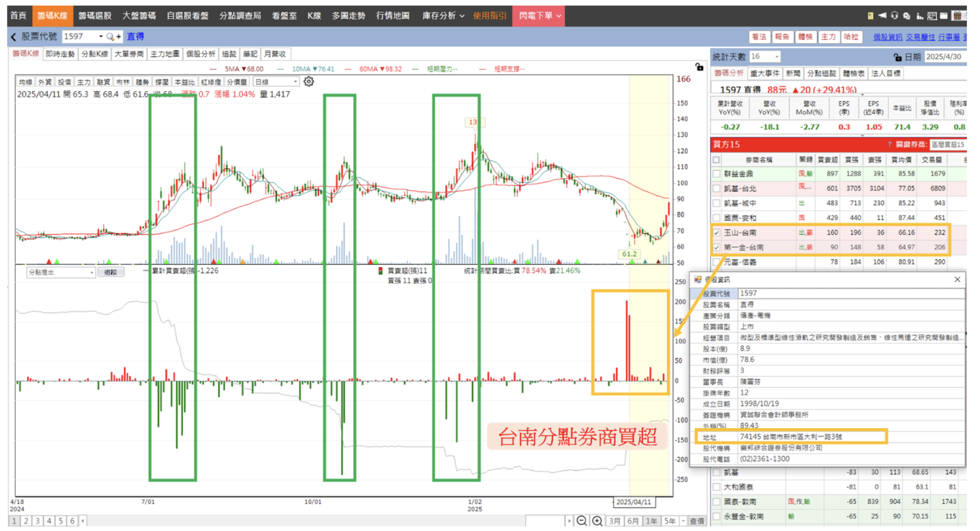Image resolution: width=980 pixels, height=531 pixels.
Task: Click the 直得 stock name link
Action: coord(135,37)
